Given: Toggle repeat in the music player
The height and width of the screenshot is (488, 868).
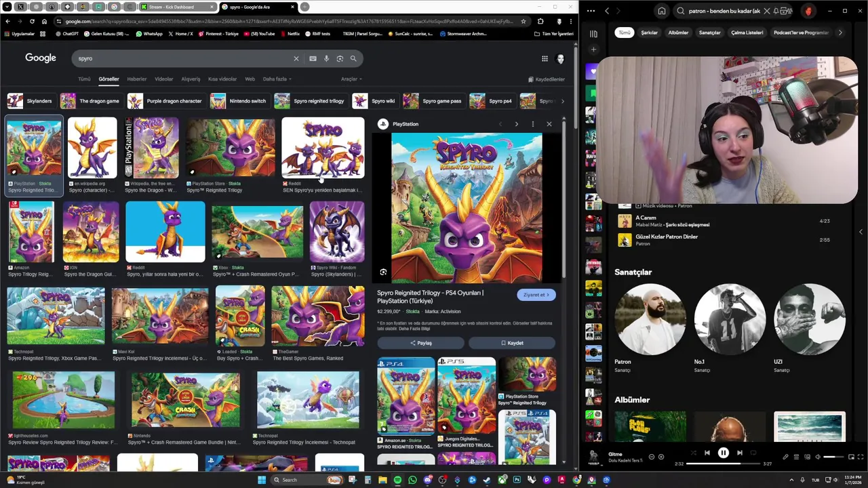Looking at the screenshot, I should [x=753, y=453].
